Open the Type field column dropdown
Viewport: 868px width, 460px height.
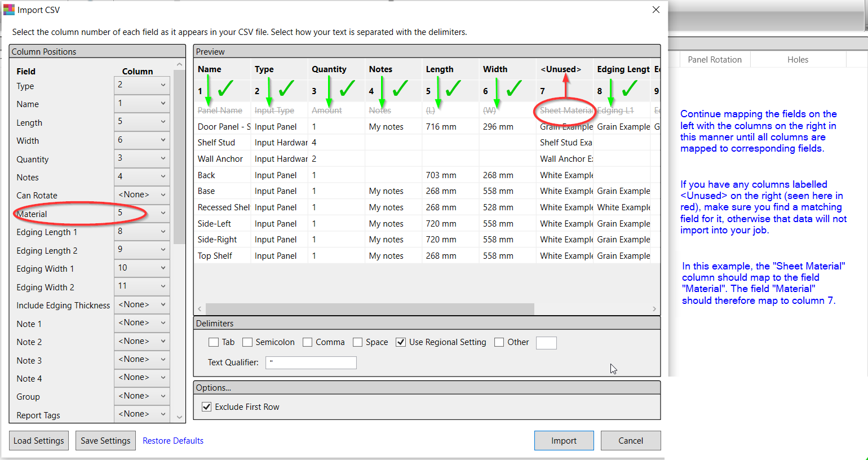tap(142, 86)
